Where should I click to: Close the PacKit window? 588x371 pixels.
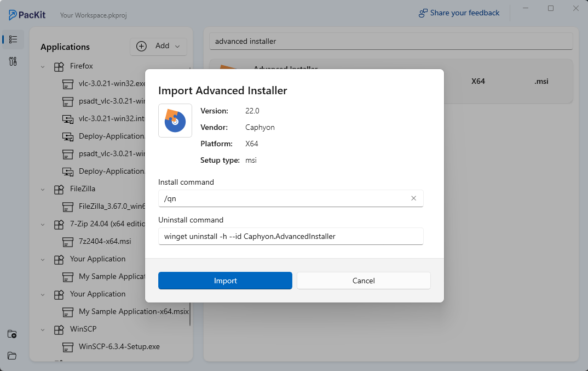click(575, 8)
